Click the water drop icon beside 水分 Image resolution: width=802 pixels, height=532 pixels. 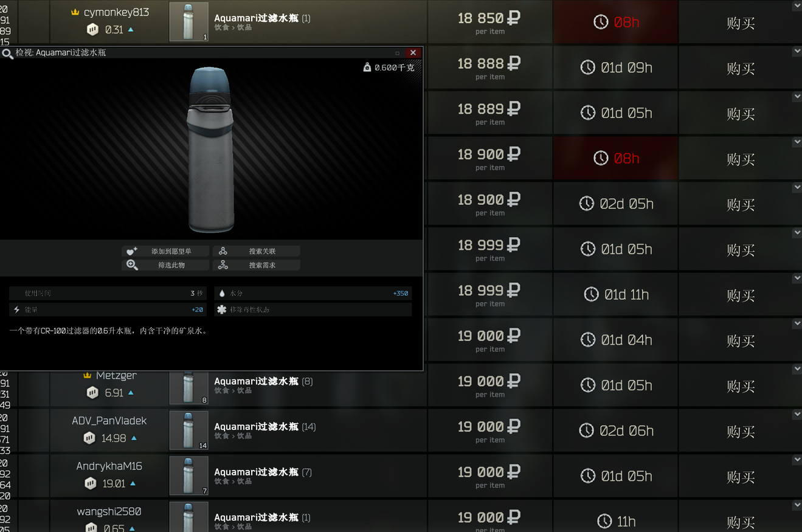pos(222,293)
